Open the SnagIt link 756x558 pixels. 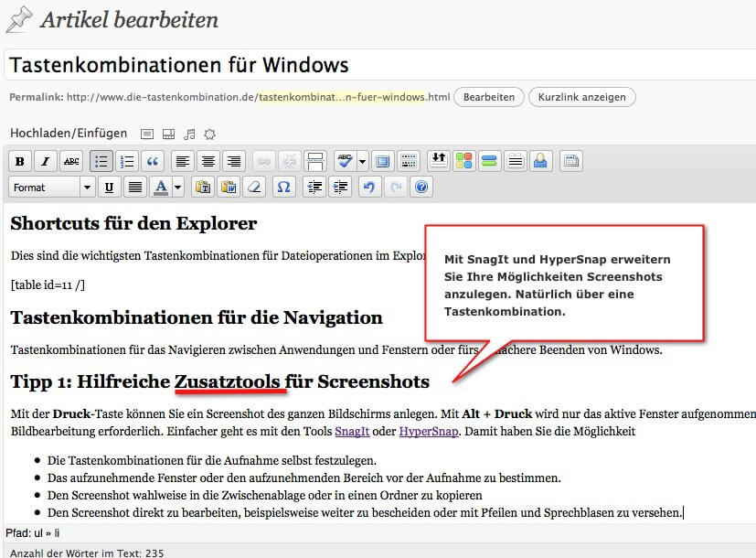pos(352,431)
